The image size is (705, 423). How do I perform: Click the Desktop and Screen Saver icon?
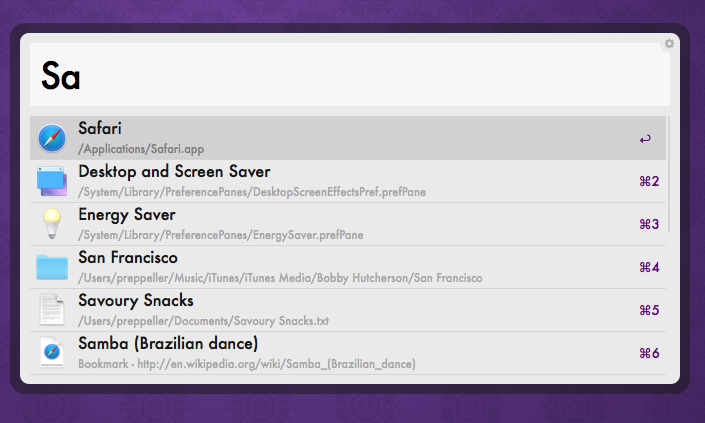tap(51, 181)
